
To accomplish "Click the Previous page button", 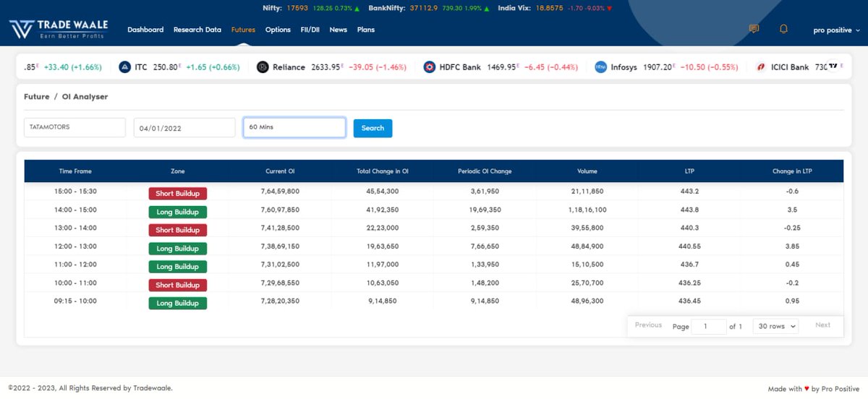I will (x=648, y=325).
